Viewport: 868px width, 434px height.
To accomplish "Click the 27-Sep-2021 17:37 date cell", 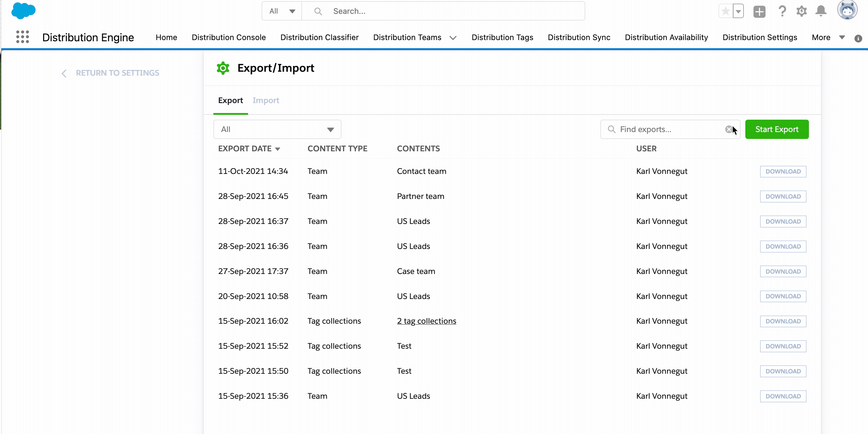I will 253,271.
